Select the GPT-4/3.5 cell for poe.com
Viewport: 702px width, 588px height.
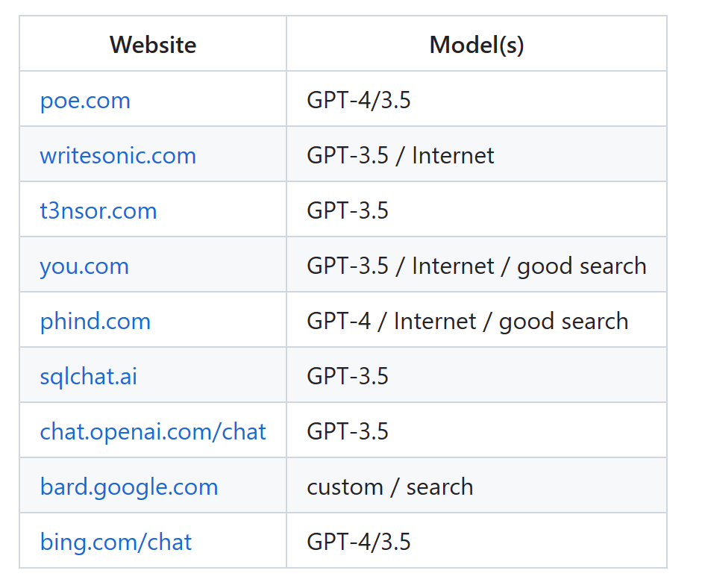477,99
